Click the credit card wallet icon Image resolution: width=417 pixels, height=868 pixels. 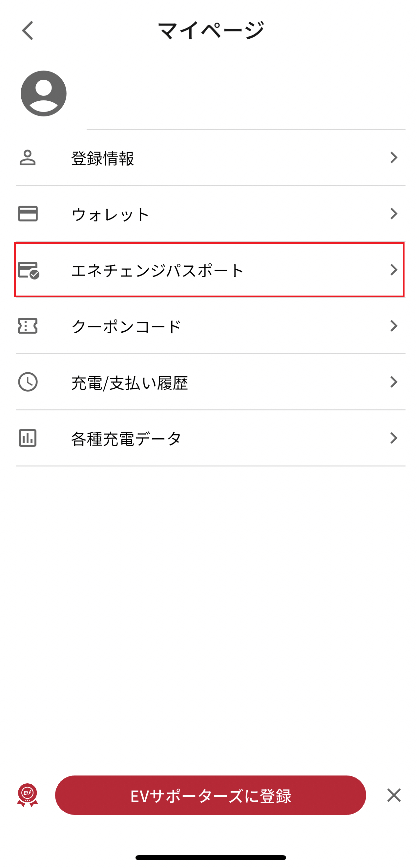28,214
